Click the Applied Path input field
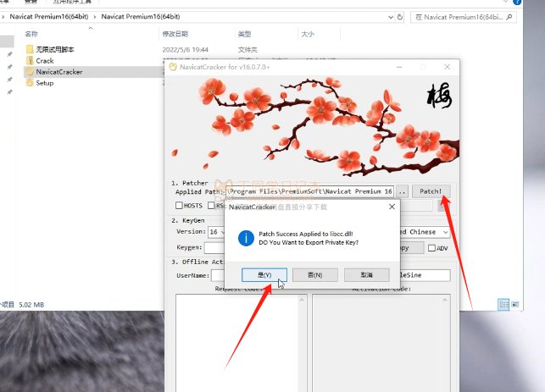 coord(309,191)
